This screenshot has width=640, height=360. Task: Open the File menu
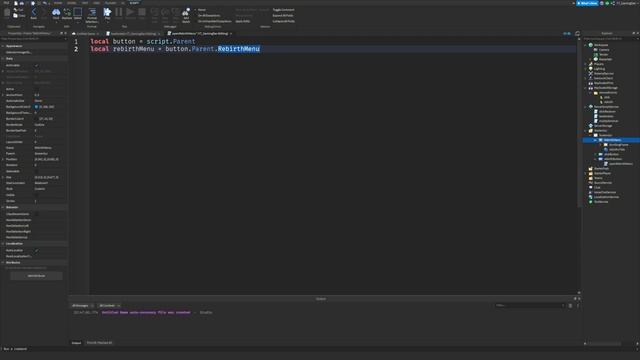pyautogui.click(x=6, y=3)
